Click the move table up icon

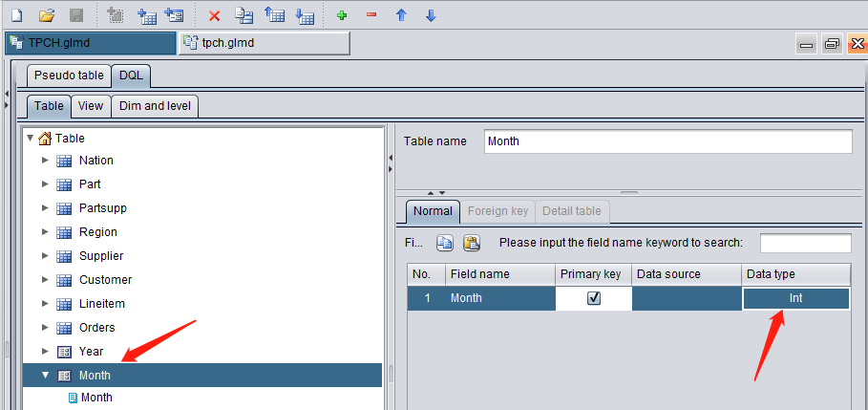click(275, 15)
